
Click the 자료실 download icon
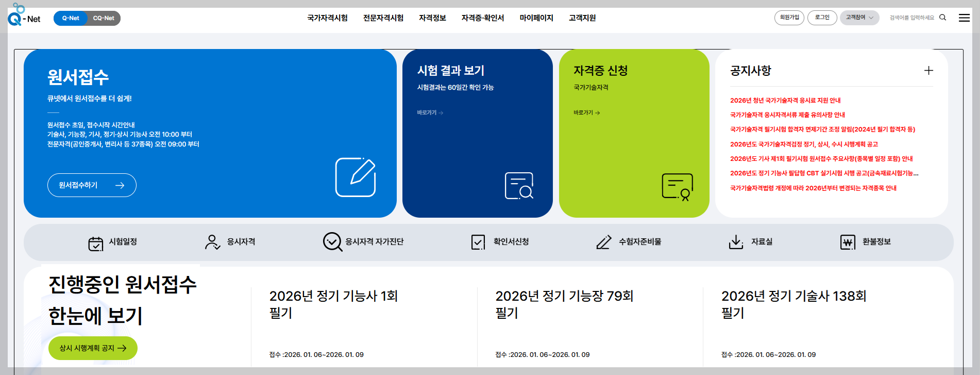(736, 242)
